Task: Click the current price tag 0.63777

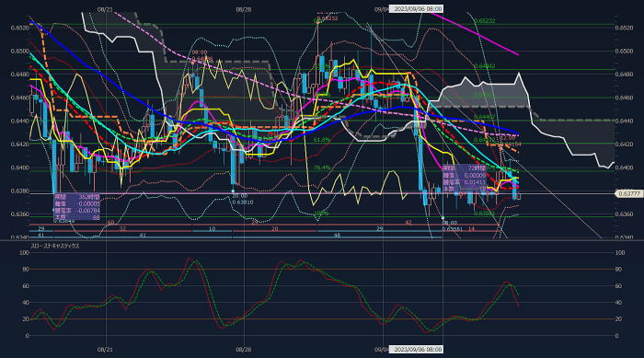Action: [x=628, y=193]
